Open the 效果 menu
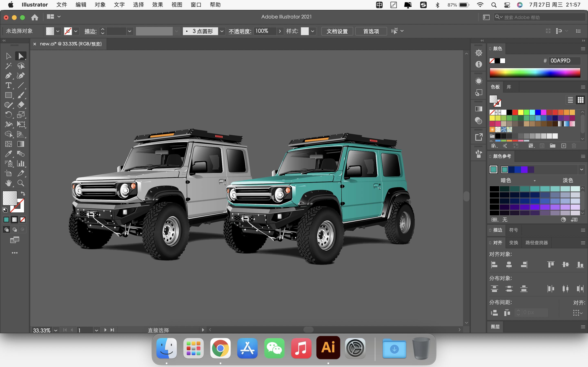This screenshot has width=588, height=367. tap(157, 5)
